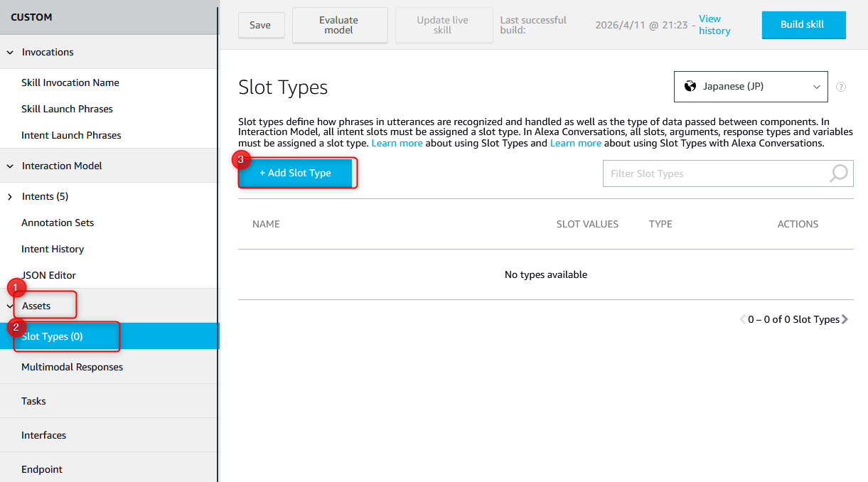The height and width of the screenshot is (482, 868).
Task: Collapse the Invocations section
Action: coord(11,53)
